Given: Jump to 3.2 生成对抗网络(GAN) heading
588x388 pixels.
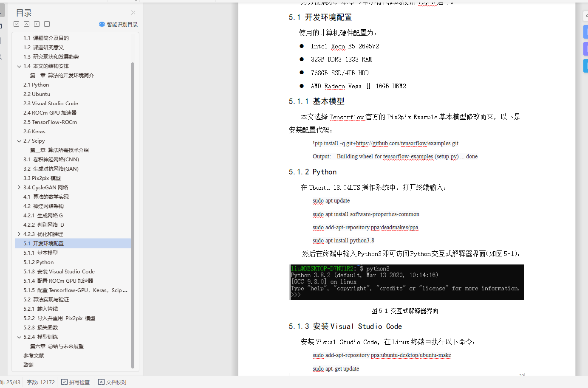Looking at the screenshot, I should coord(51,169).
